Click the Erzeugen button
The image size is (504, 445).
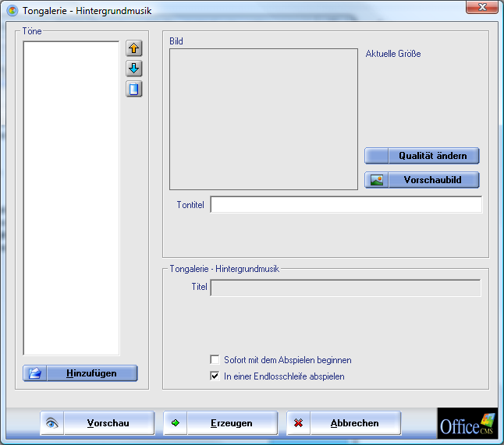(x=221, y=423)
